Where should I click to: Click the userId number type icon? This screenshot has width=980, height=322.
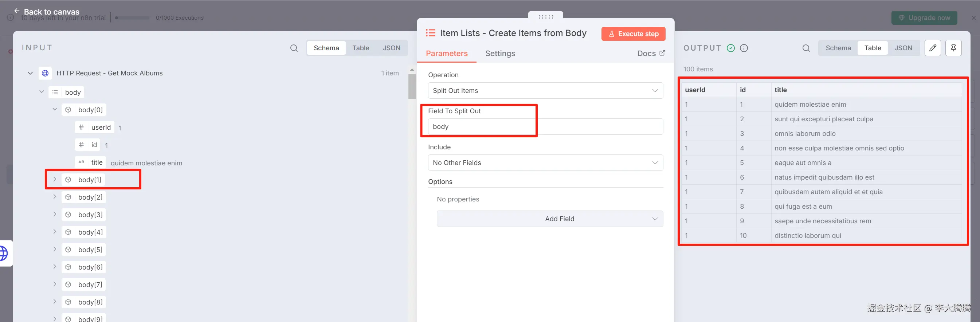[81, 127]
